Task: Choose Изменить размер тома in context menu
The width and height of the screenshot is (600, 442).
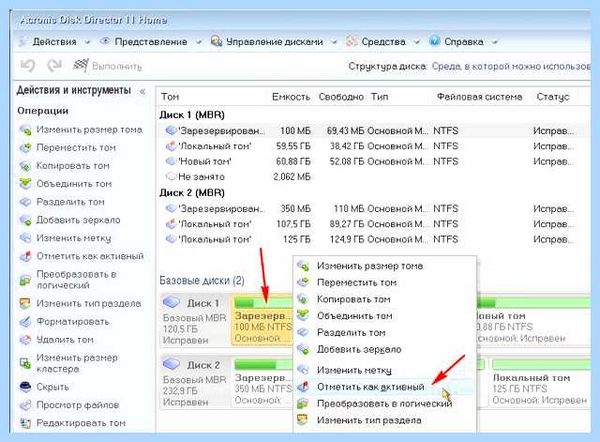Action: [385, 266]
